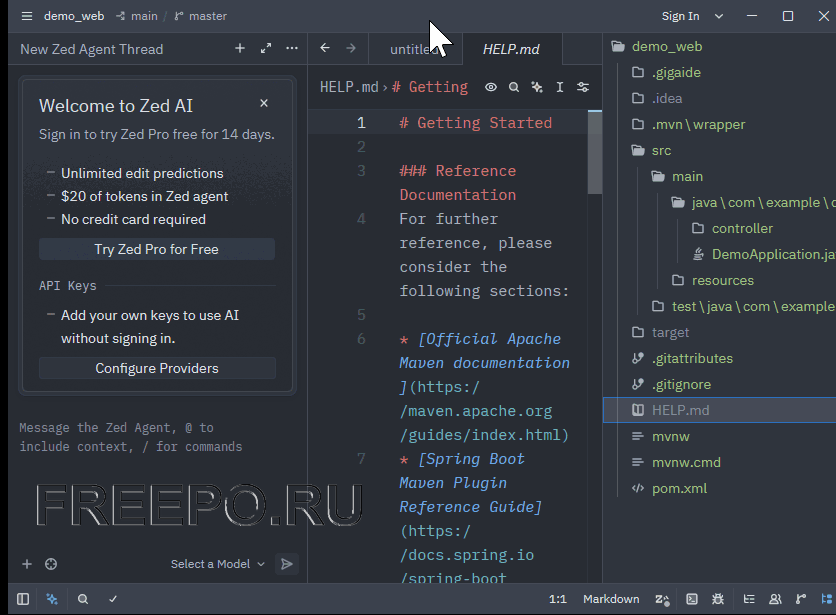Click HELP.md breadcrumb in editor toolbar

[349, 87]
